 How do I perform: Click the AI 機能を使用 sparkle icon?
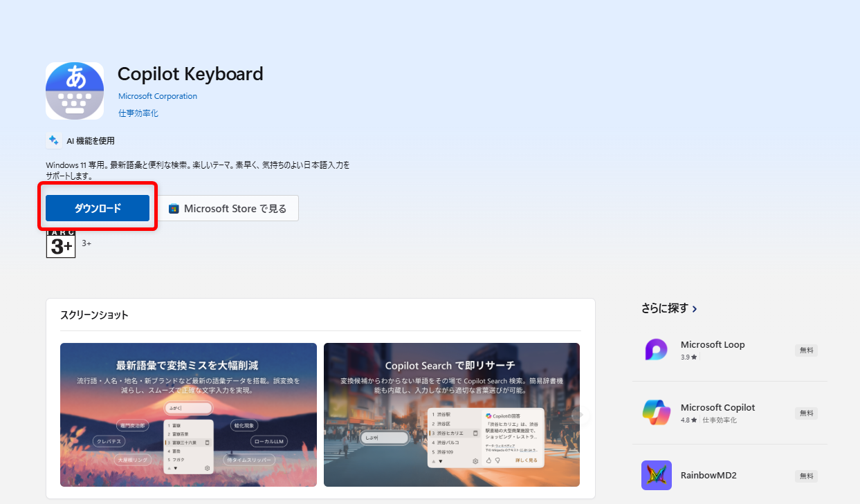pyautogui.click(x=54, y=140)
